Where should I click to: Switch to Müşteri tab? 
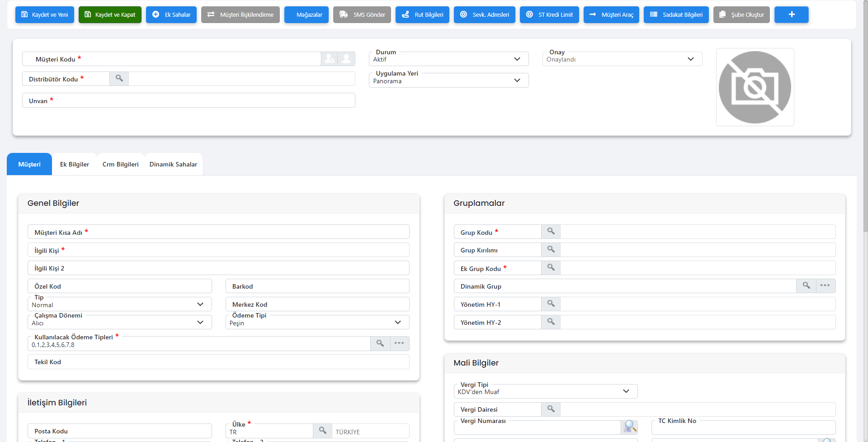[x=29, y=164]
